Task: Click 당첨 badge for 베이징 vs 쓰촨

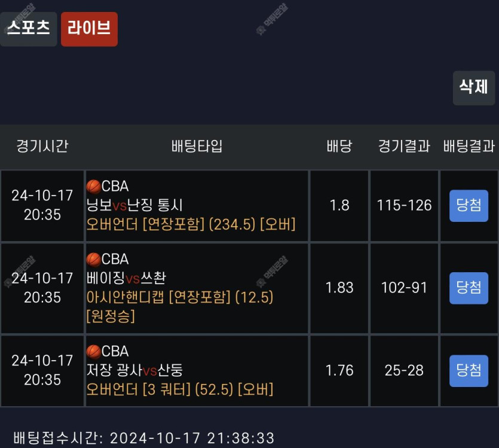Action: pos(469,288)
